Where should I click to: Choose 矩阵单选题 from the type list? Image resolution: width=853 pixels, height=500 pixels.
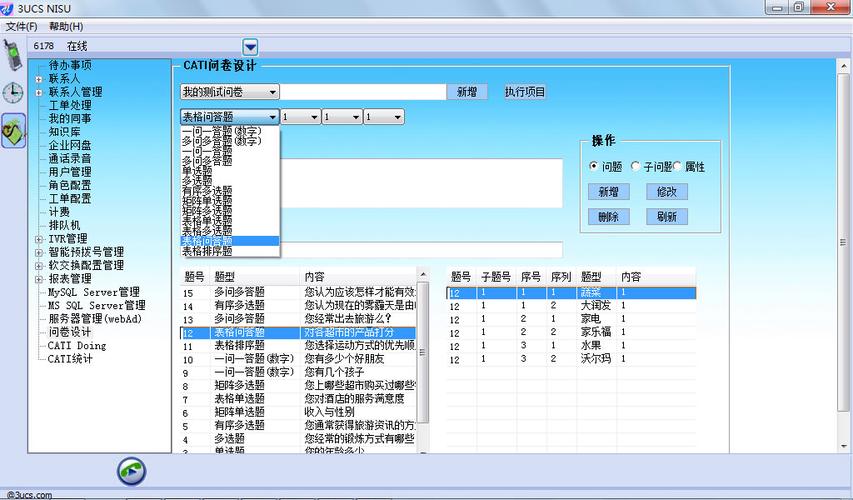(230, 201)
